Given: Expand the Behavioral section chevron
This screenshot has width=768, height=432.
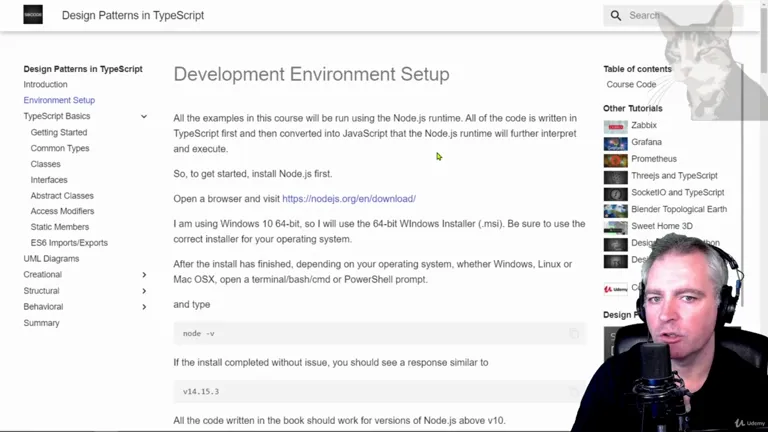Looking at the screenshot, I should click(144, 307).
